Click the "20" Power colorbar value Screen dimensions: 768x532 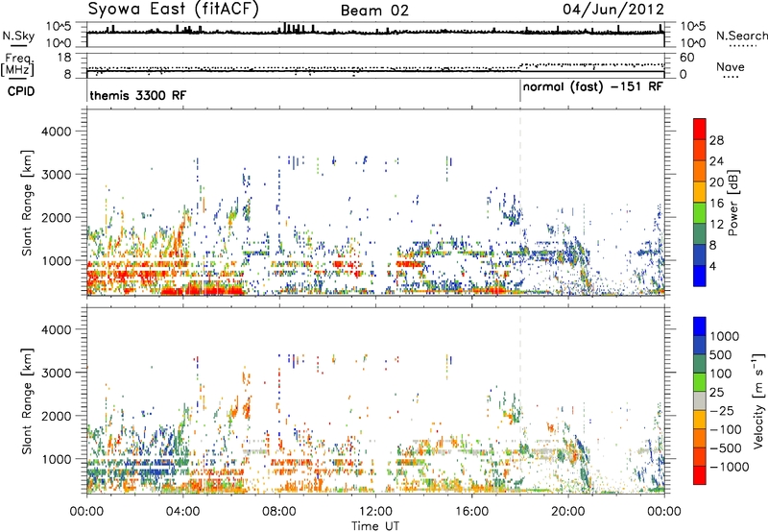tap(716, 182)
